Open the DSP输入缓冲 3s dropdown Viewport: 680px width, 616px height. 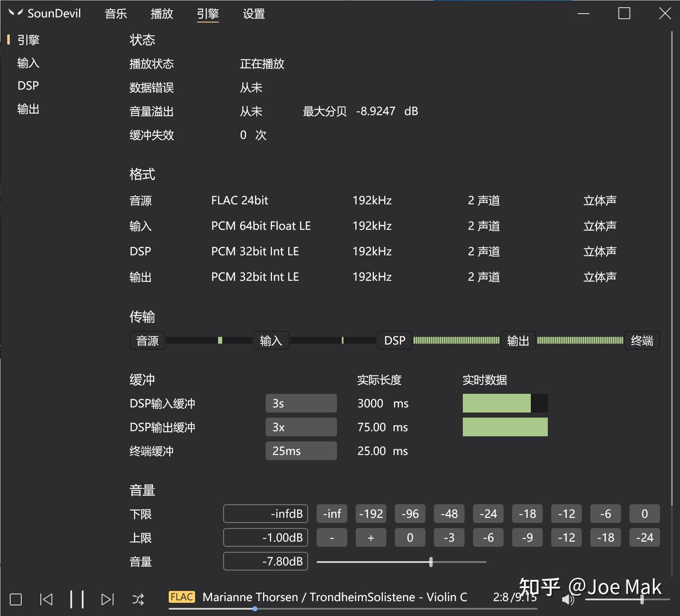[x=301, y=403]
